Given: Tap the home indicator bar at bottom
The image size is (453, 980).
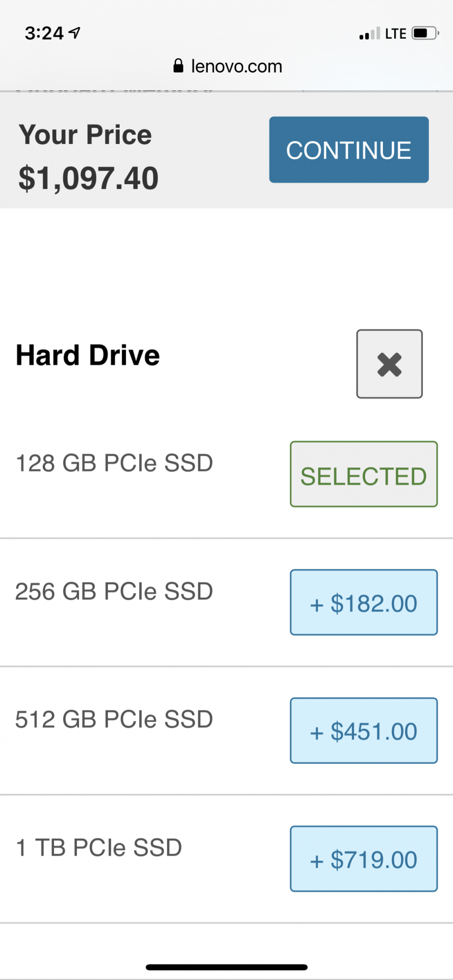Looking at the screenshot, I should pos(226,967).
